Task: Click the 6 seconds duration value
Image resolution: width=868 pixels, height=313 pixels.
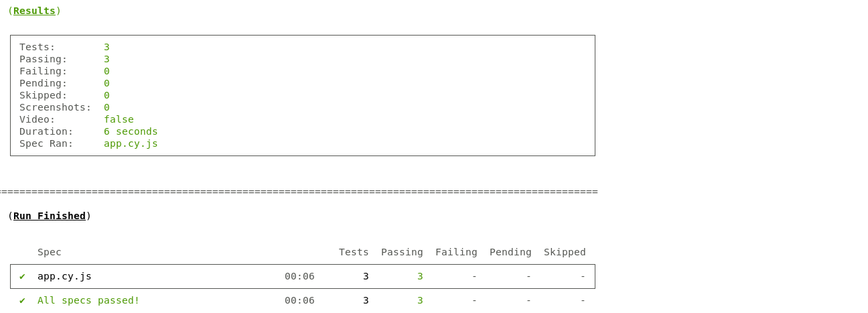Action: click(x=131, y=131)
